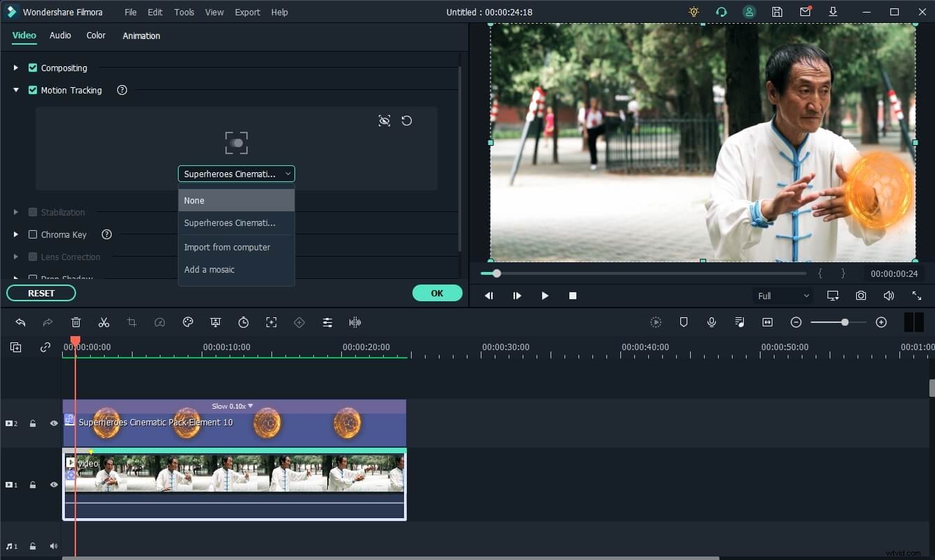Click the audio waveform icon in toolbar
This screenshot has width=935, height=560.
355,322
